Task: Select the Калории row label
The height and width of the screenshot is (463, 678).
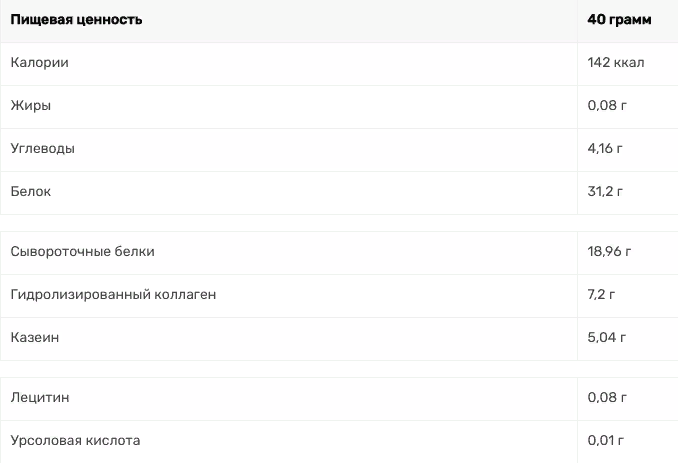Action: coord(39,63)
